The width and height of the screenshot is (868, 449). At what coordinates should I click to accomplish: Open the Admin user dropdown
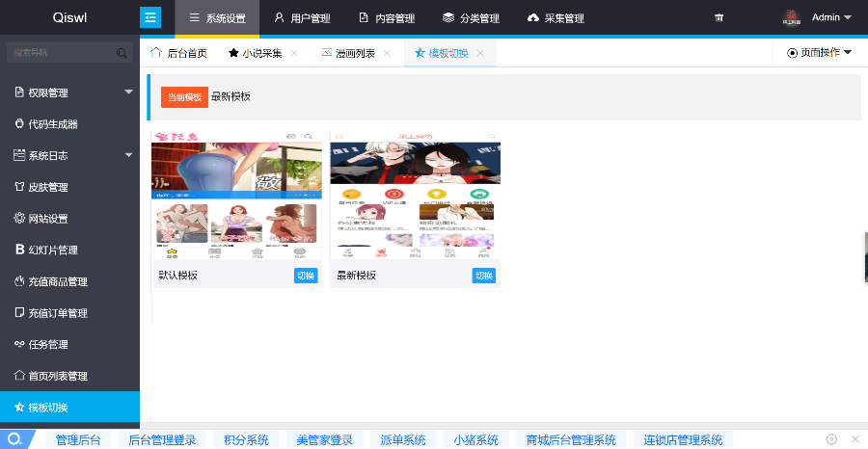point(830,17)
